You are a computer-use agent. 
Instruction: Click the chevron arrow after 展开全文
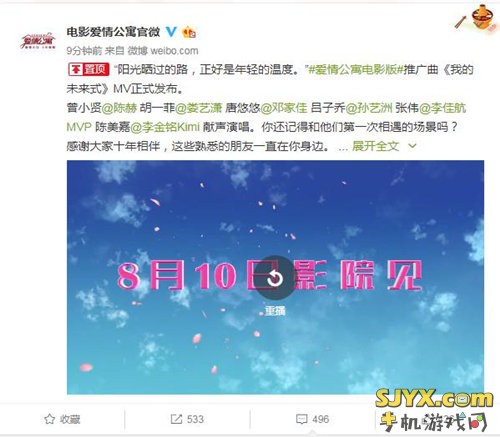click(412, 146)
